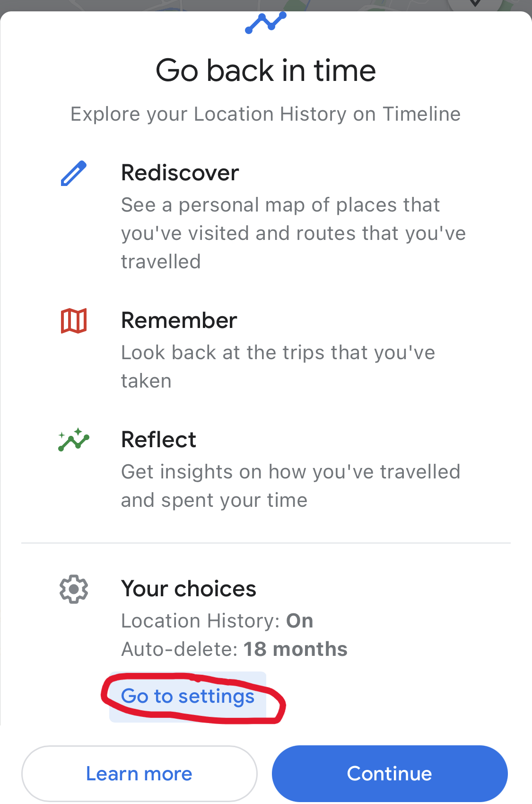Click the Rediscover personal map description
Viewport: 532px width, 804px height.
click(293, 233)
